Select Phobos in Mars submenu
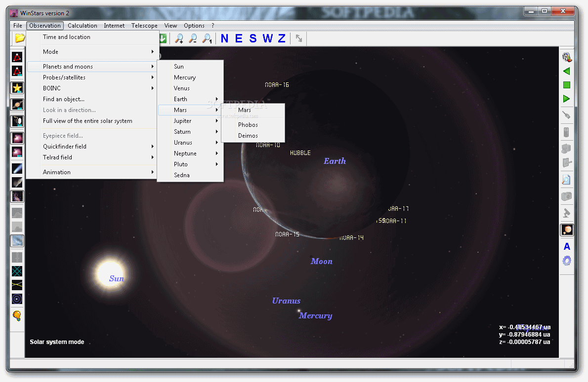 point(253,125)
